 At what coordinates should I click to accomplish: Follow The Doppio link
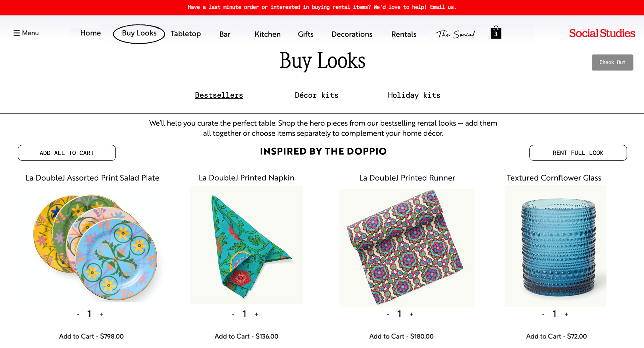(356, 151)
